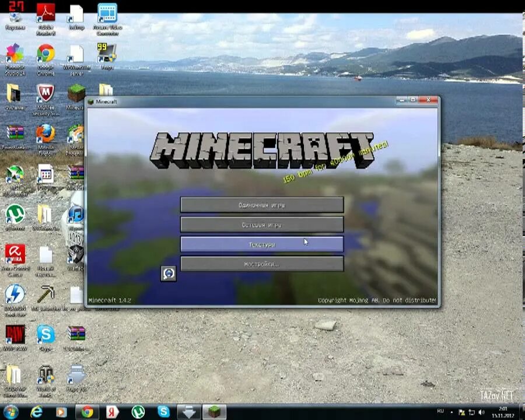Open Skype from the taskbar
Image resolution: width=525 pixels, height=420 pixels.
point(163,412)
